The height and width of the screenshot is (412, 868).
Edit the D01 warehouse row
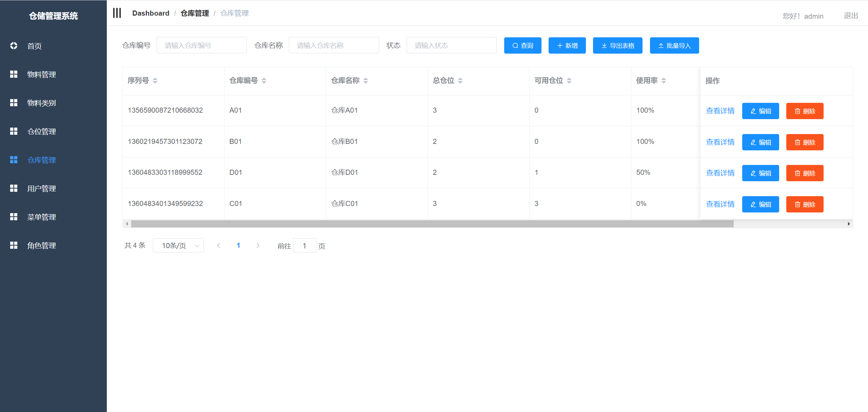point(761,173)
